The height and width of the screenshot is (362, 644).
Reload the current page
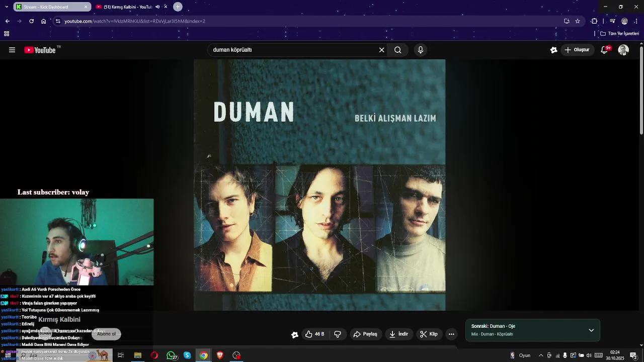tap(31, 21)
